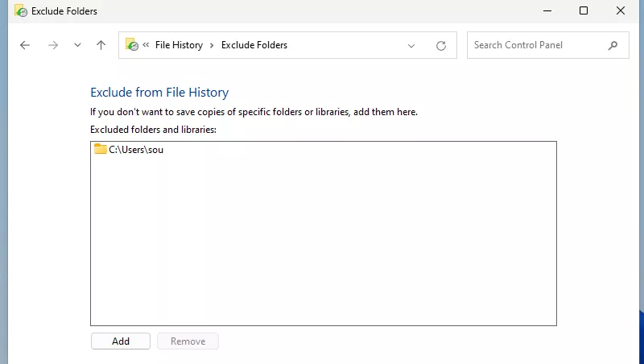This screenshot has height=364, width=644.
Task: Refresh the Exclude Folders page
Action: (441, 46)
